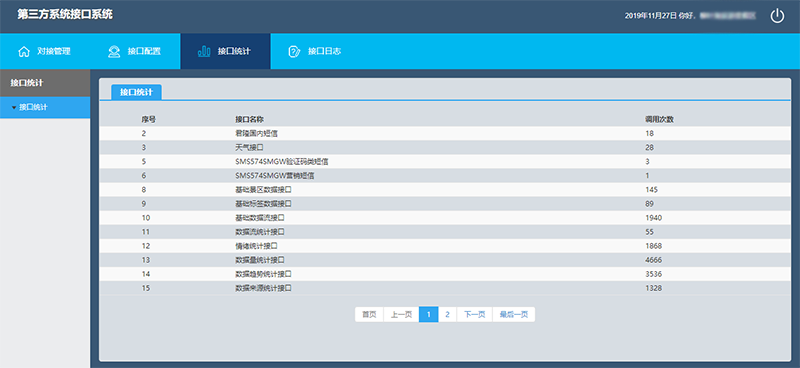Open the 对接管理 navigation menu
The height and width of the screenshot is (368, 800).
click(x=45, y=52)
